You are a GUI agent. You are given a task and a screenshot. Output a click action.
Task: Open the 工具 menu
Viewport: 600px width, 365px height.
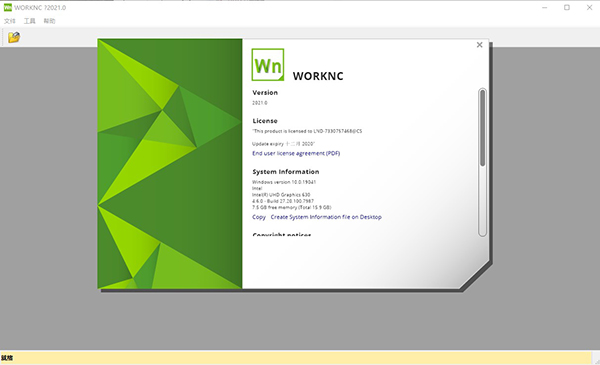click(x=29, y=21)
